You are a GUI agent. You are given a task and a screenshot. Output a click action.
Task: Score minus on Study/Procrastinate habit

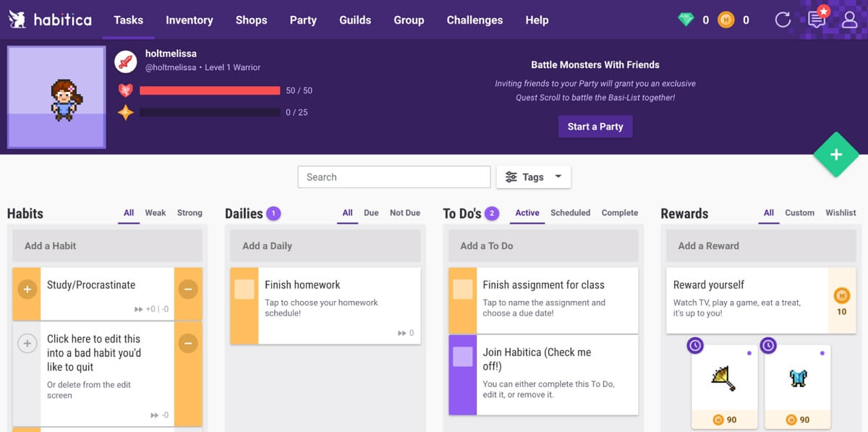click(188, 289)
